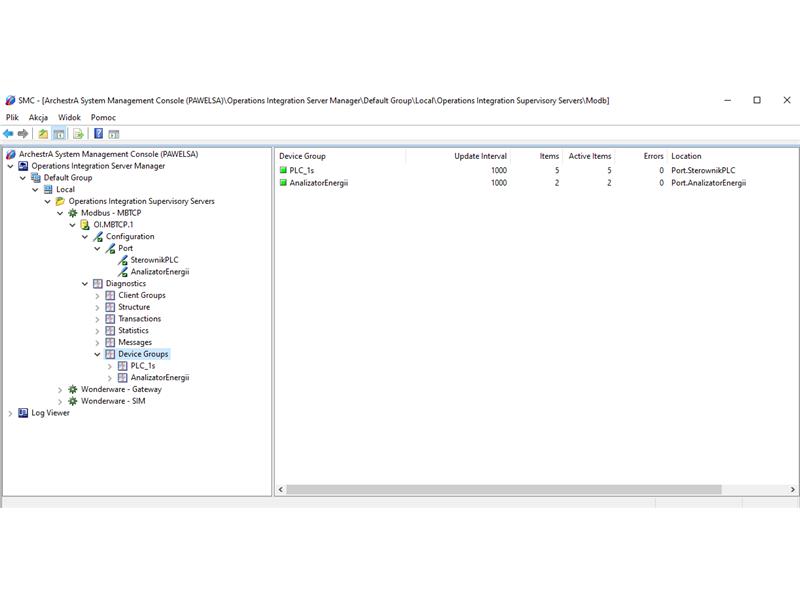
Task: Expand the PLC_1s tree node
Action: tap(109, 366)
